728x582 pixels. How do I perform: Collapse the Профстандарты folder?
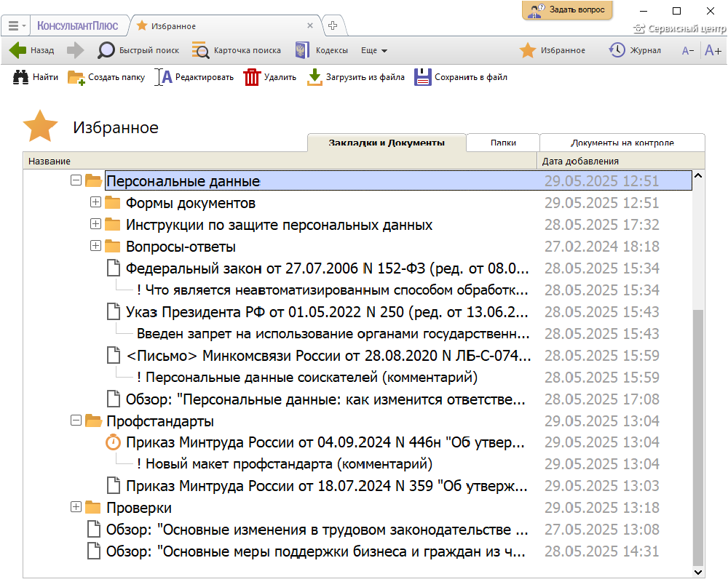click(76, 420)
